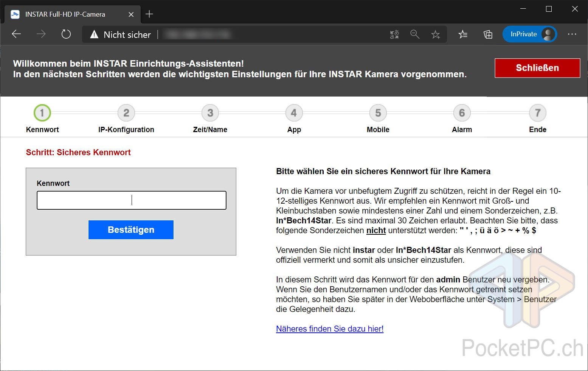Go back to the previous page
This screenshot has height=371, width=588.
click(x=16, y=34)
